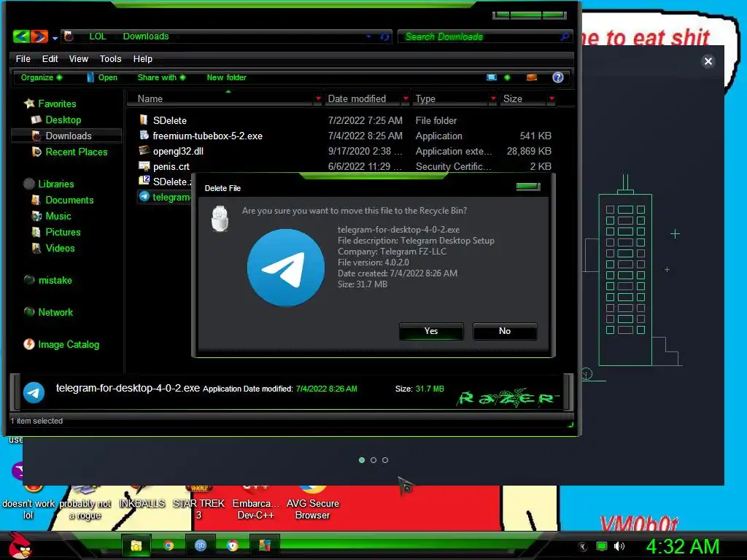Viewport: 747px width, 560px height.
Task: Open Recent Places in the navigation pane
Action: (x=76, y=152)
